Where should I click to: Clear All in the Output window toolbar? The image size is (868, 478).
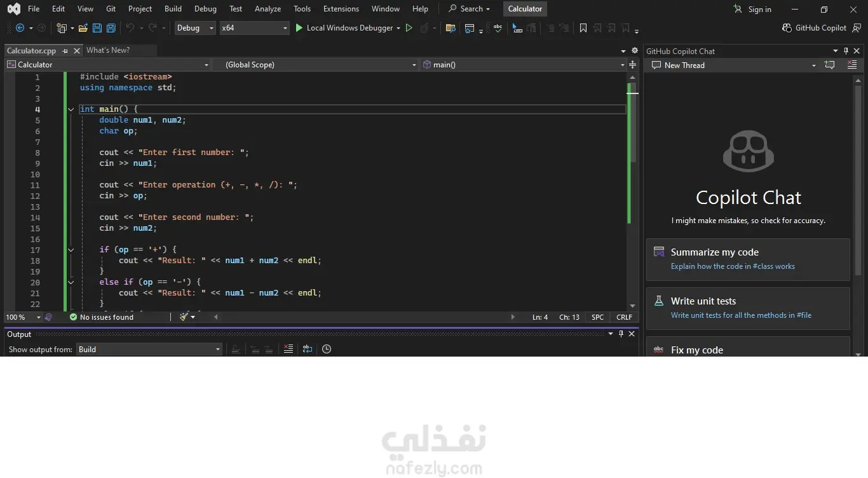click(288, 349)
